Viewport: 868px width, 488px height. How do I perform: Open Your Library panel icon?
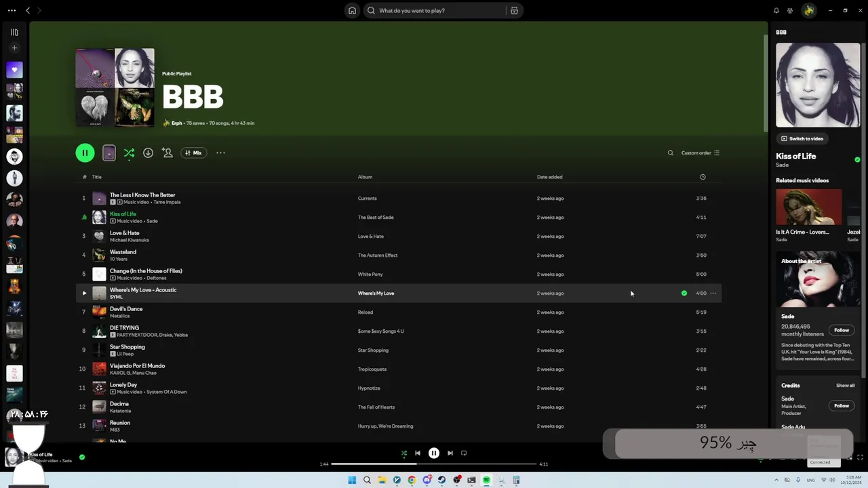point(14,32)
